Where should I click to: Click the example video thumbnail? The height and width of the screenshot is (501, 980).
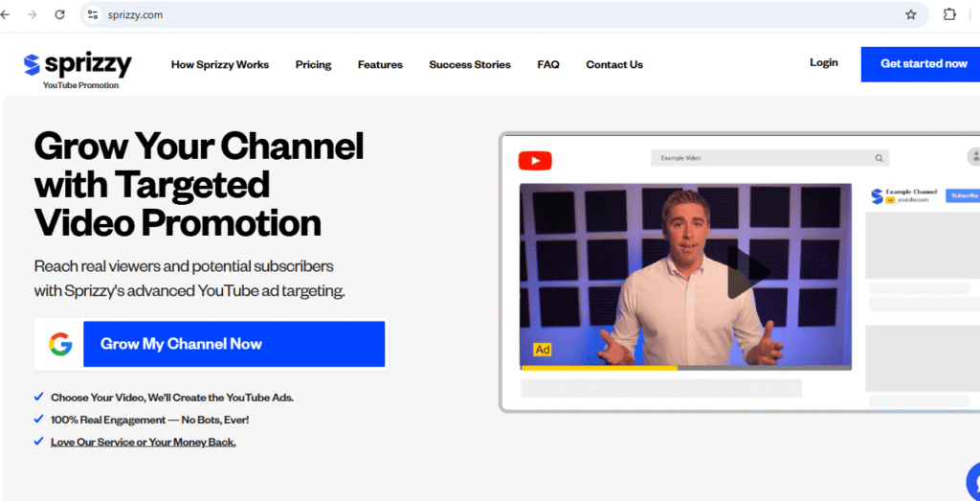pos(685,275)
